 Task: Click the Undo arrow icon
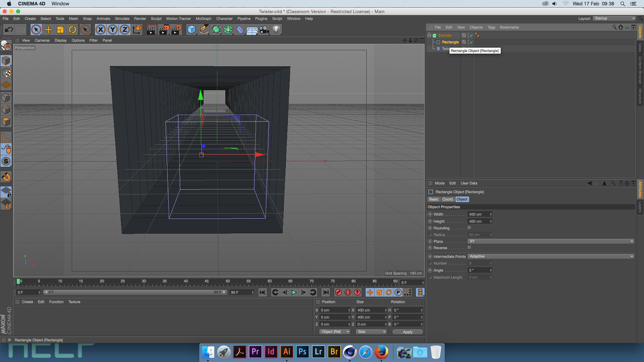click(9, 29)
